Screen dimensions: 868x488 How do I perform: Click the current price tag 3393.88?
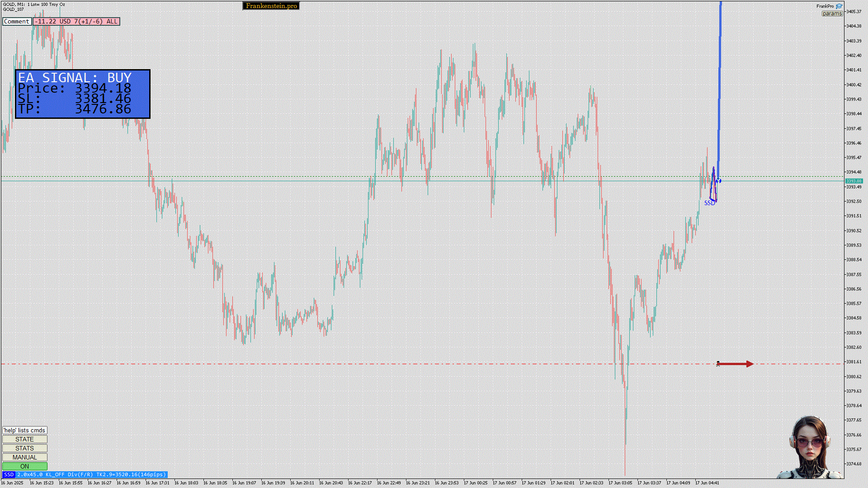854,181
